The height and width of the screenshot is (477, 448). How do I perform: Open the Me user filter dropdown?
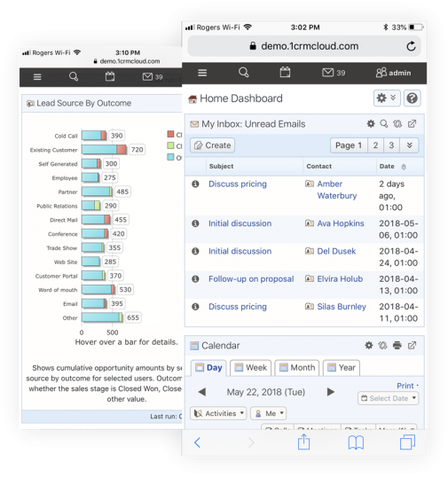(269, 413)
